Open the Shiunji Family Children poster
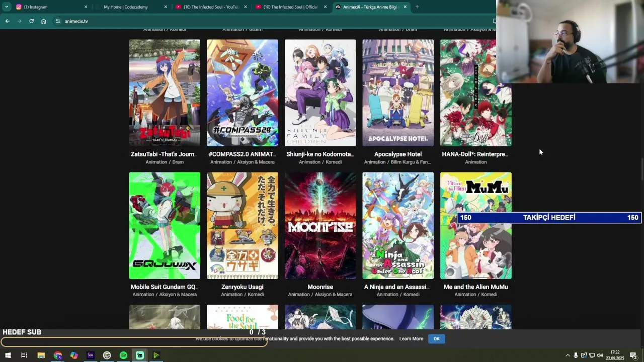This screenshot has height=362, width=644. tap(320, 93)
